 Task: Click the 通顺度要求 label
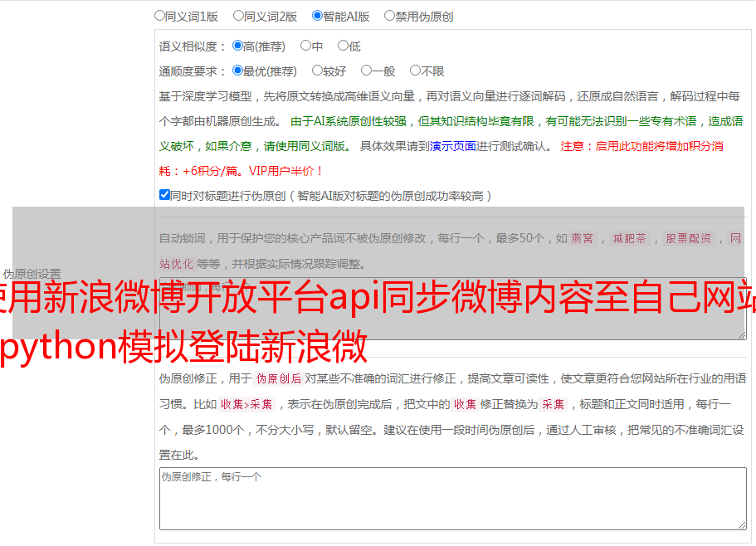tap(193, 71)
